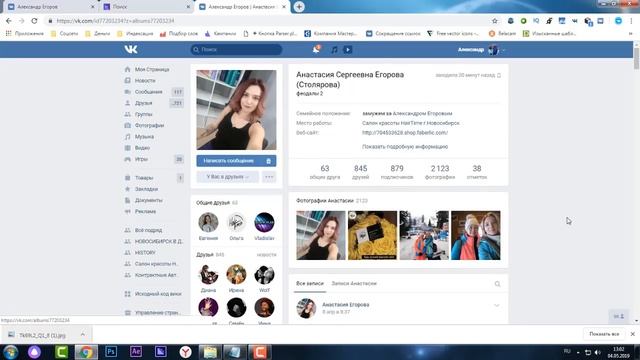640x360 pixels.
Task: Open the snowy ski resort photo thumbnail
Action: [x=424, y=235]
